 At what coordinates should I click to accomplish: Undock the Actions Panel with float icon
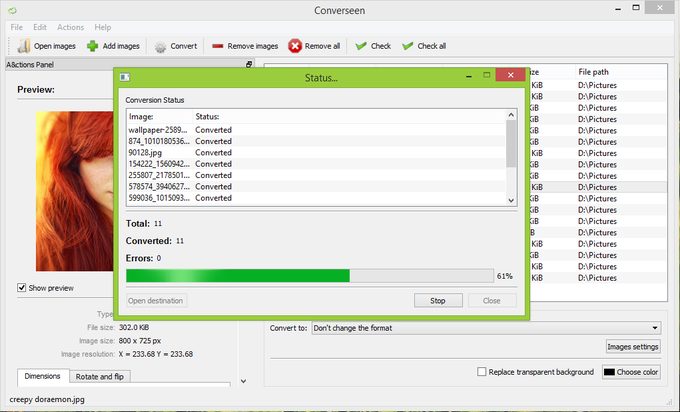(249, 64)
